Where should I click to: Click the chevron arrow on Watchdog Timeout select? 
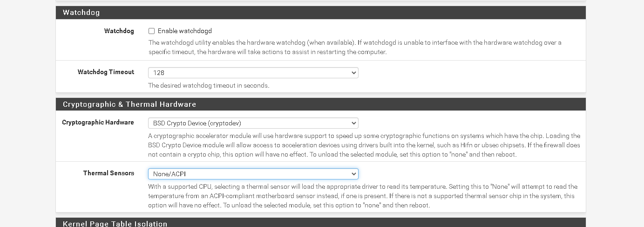click(353, 73)
